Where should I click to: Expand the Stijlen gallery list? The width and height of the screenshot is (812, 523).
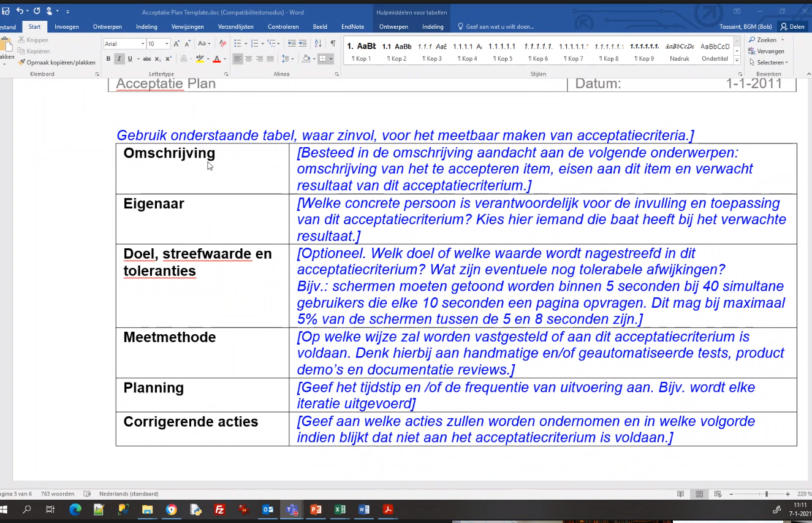point(737,60)
